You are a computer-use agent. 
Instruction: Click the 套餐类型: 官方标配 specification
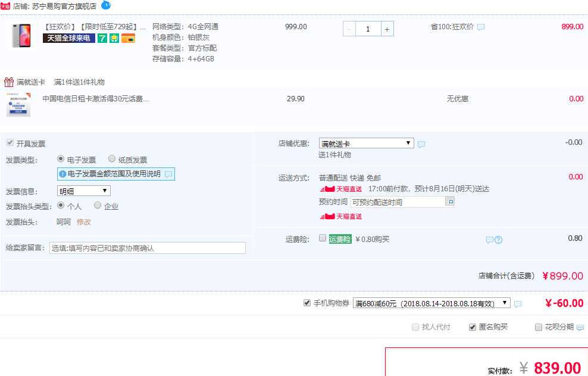184,48
